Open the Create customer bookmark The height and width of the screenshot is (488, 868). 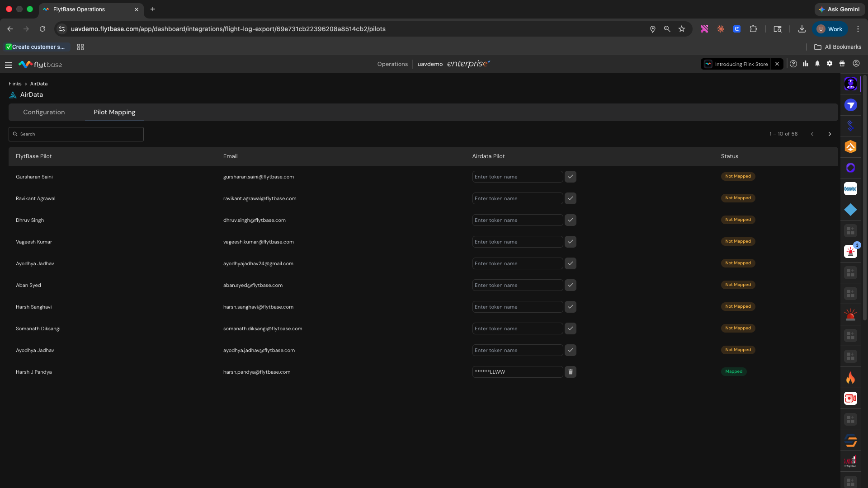[35, 47]
